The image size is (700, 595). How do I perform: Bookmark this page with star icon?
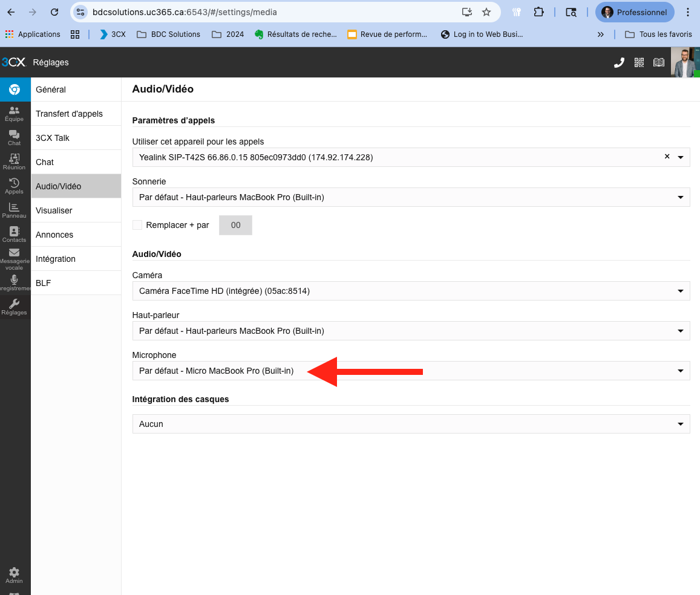coord(486,12)
